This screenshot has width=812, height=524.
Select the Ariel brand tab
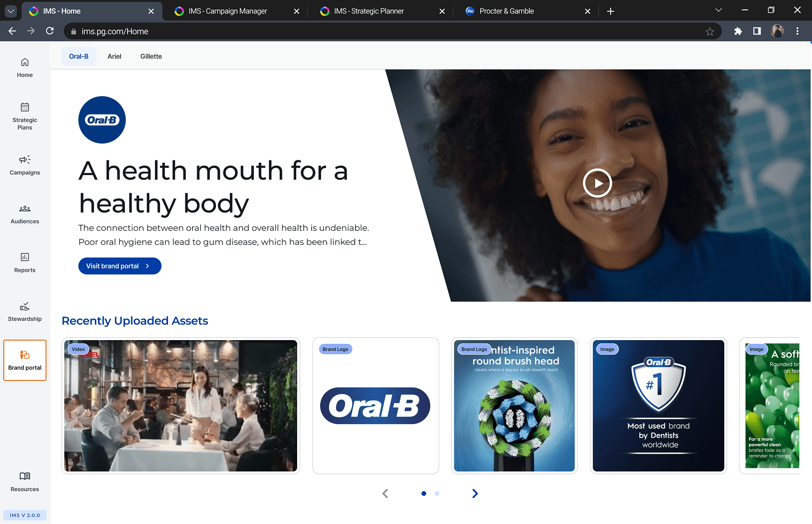115,56
